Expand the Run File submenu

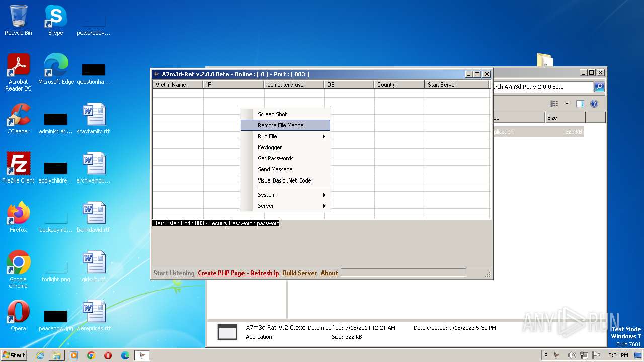285,136
